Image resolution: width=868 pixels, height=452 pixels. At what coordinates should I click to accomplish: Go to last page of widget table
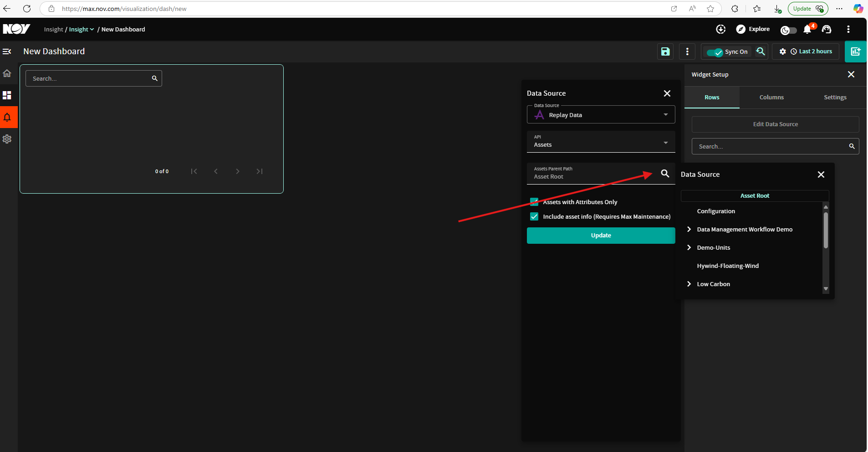[260, 171]
